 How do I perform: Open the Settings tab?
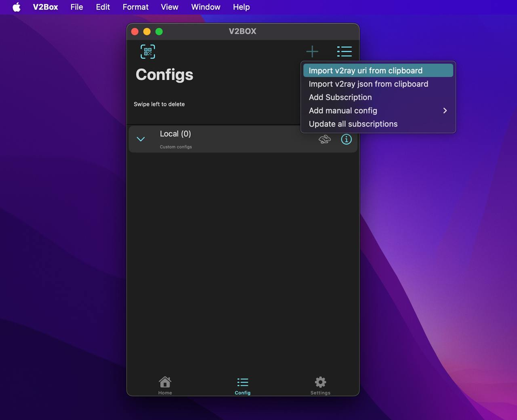point(320,386)
